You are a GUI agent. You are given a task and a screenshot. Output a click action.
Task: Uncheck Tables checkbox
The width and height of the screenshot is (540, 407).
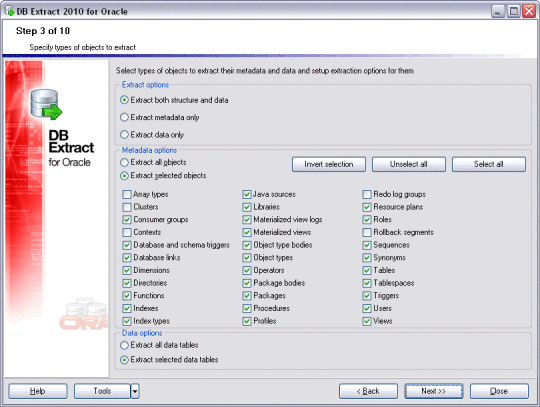pyautogui.click(x=367, y=271)
